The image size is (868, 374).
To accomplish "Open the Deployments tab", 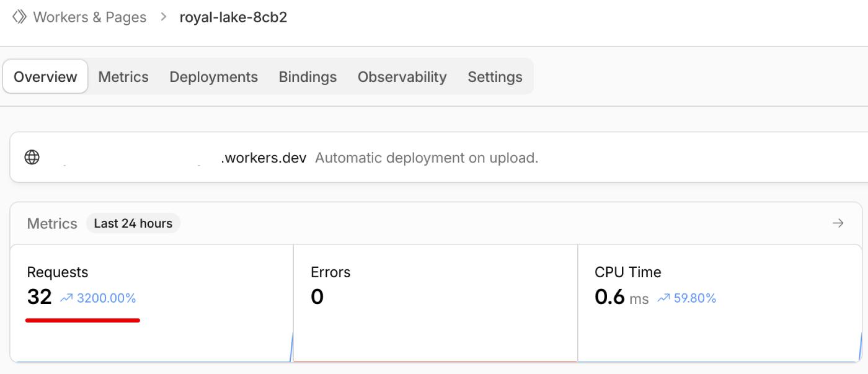I will [213, 76].
